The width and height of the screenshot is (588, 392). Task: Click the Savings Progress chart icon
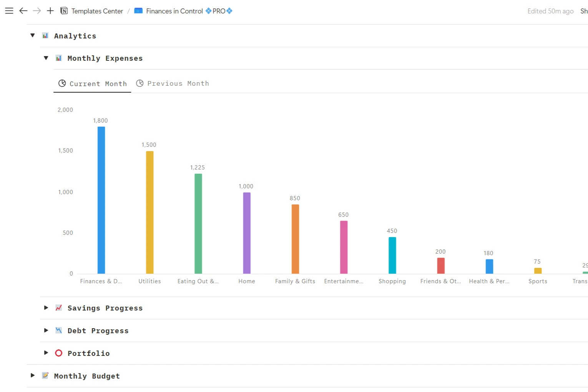(58, 308)
